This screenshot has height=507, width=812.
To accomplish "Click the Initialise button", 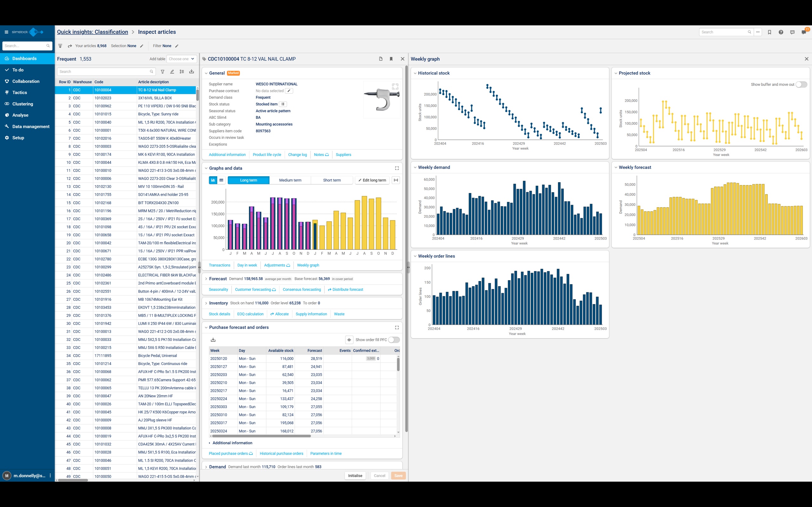I will (355, 476).
